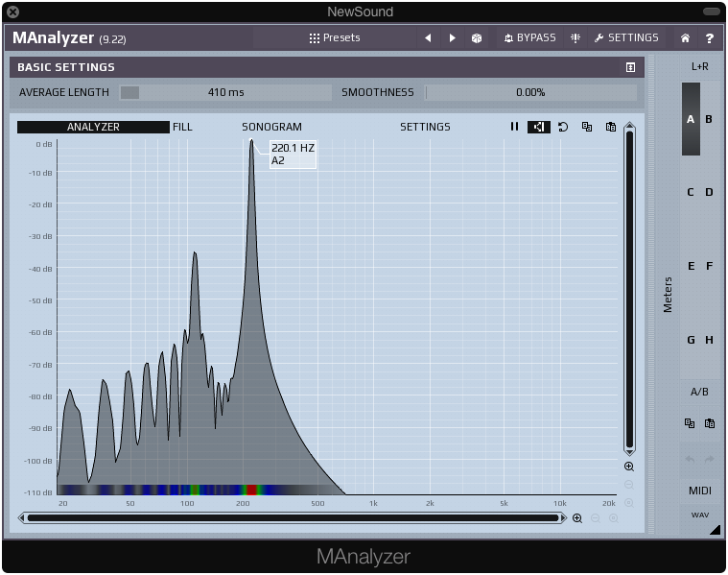Select preset slot E
This screenshot has height=575, width=728.
coord(691,266)
